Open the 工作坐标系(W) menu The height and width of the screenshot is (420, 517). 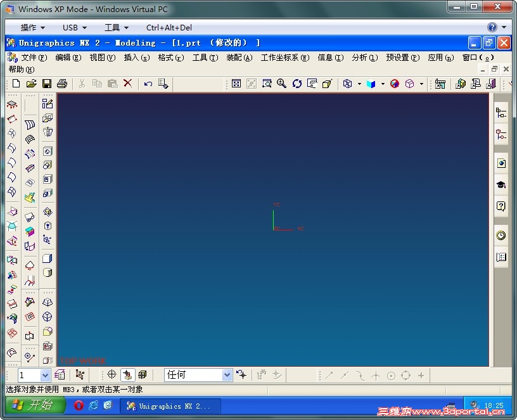pos(285,58)
